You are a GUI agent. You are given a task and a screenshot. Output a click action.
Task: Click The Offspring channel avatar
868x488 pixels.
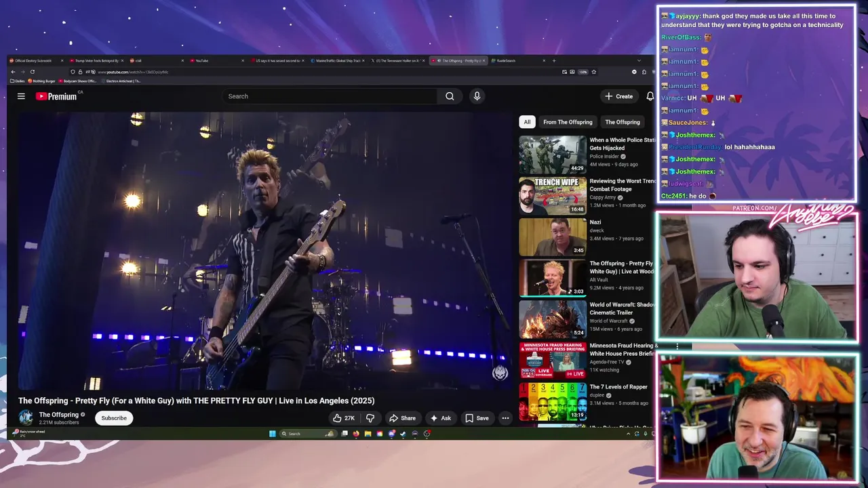coord(26,418)
